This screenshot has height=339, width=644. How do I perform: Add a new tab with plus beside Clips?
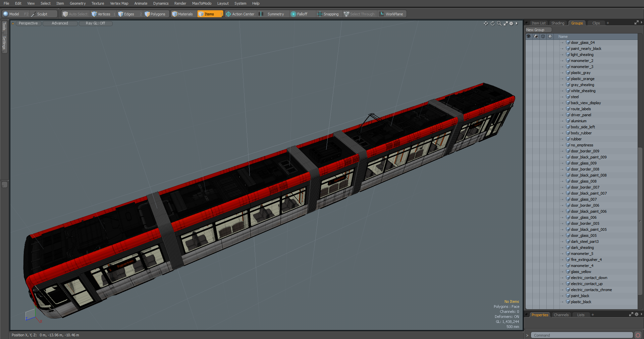click(608, 23)
